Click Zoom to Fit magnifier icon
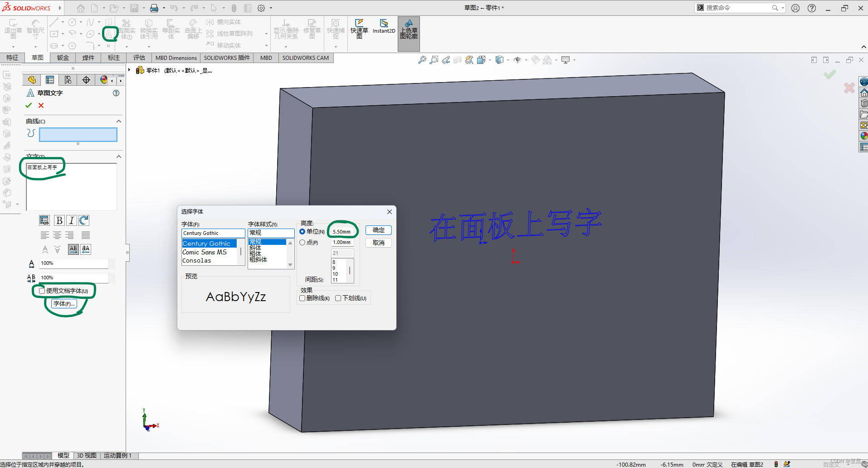The image size is (868, 468). [422, 60]
